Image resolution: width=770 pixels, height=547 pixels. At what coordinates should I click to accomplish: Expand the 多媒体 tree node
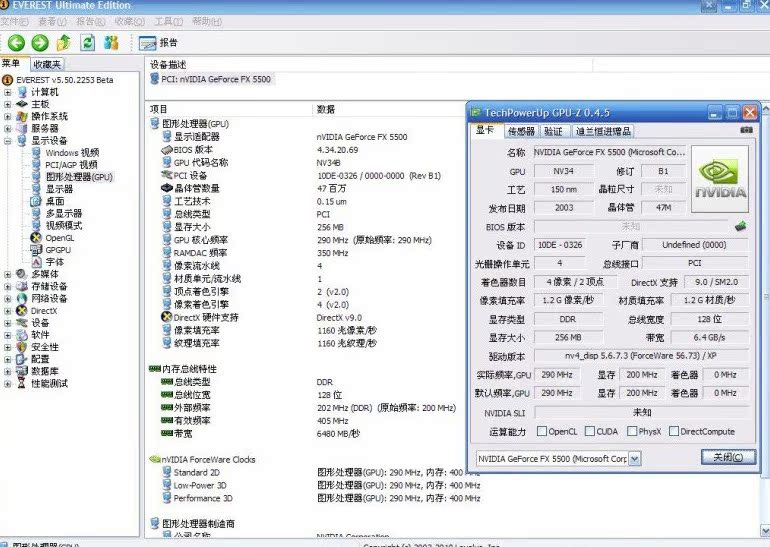[7, 274]
